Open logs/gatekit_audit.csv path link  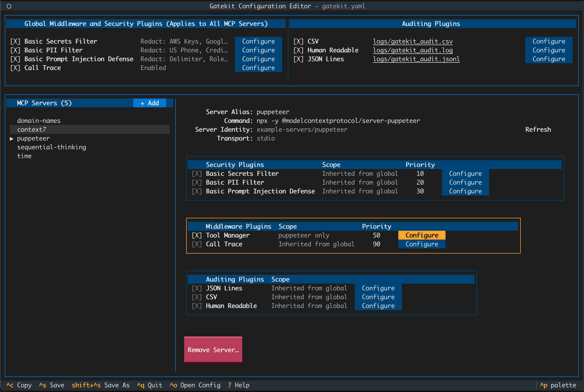(413, 41)
